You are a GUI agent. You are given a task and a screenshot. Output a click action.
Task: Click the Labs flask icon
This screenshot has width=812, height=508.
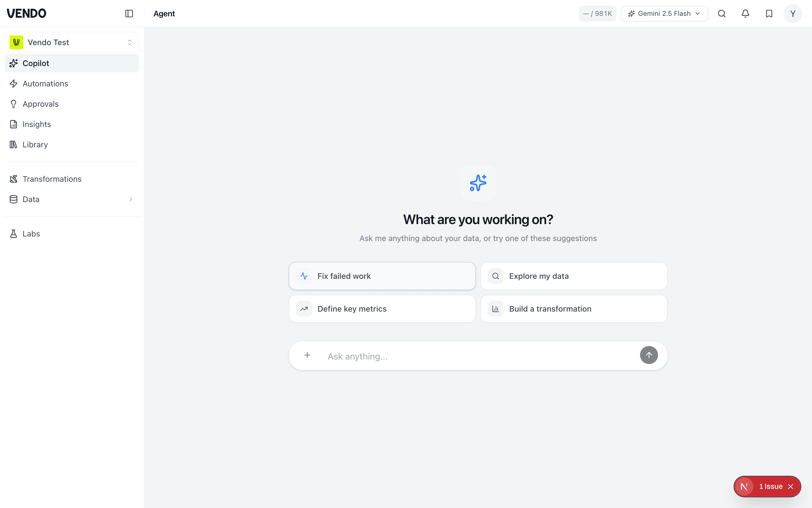coord(14,234)
